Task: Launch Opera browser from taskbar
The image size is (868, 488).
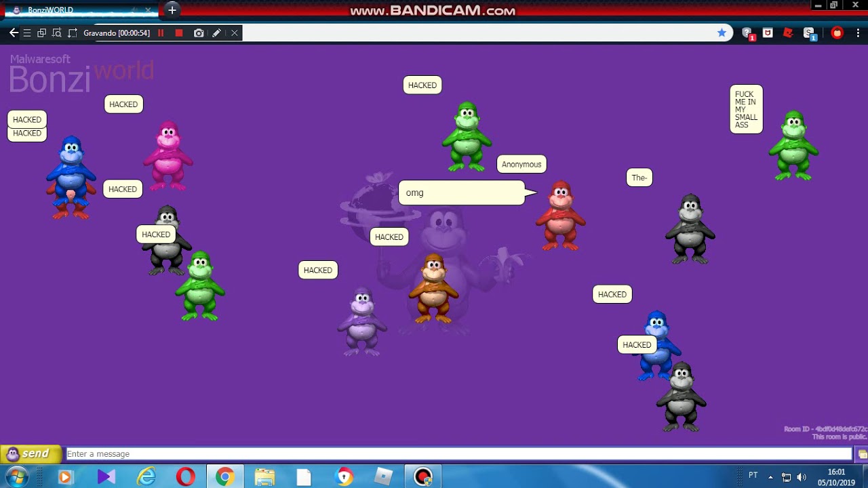Action: point(186,476)
